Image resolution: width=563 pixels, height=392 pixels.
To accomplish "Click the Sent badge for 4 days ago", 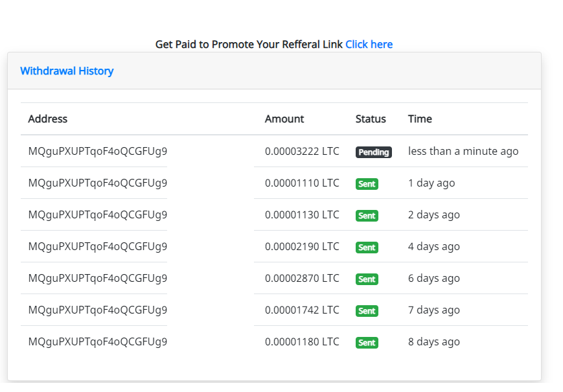I will point(367,248).
